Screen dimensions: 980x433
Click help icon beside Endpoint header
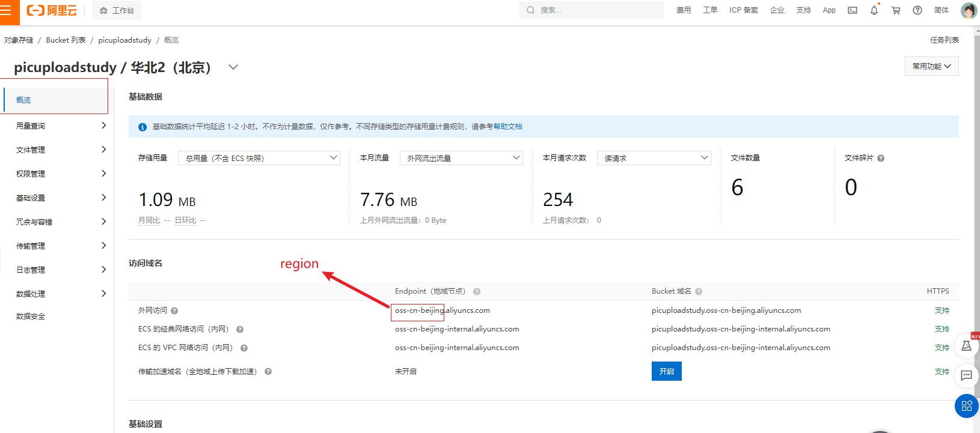click(x=477, y=292)
